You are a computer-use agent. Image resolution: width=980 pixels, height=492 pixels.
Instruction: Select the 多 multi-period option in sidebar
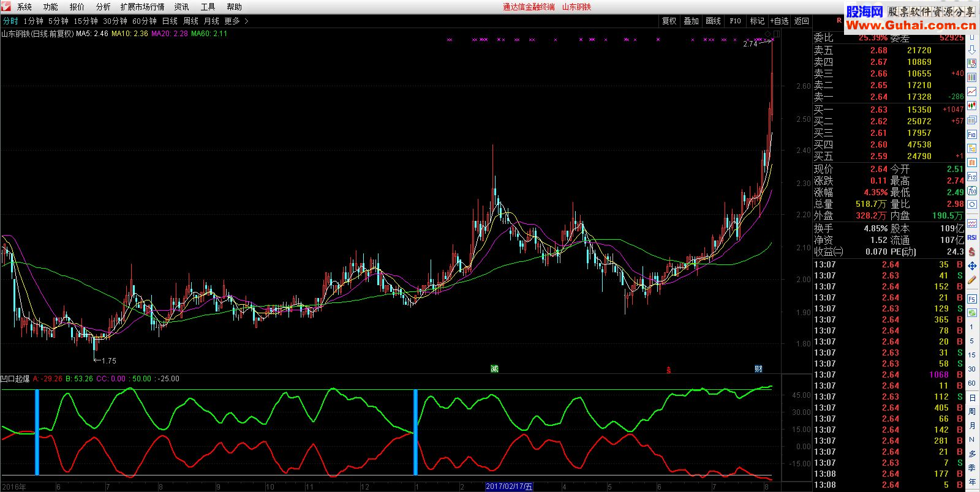[x=972, y=453]
